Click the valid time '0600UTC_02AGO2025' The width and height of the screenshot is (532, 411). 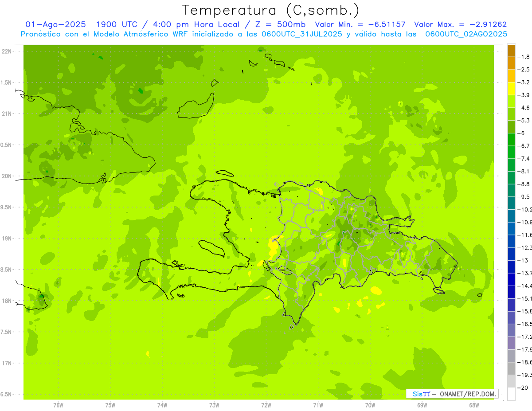pos(466,34)
